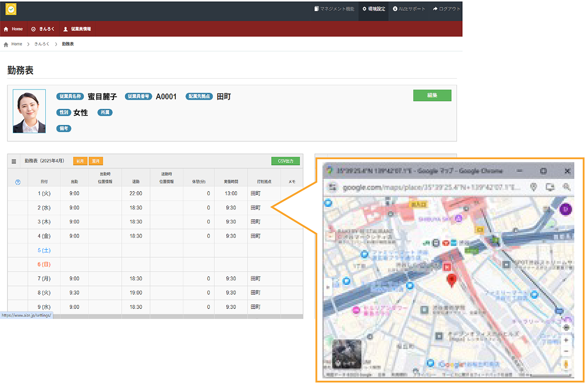Select the きんろく tab in red navbar
The height and width of the screenshot is (385, 588).
[43, 29]
